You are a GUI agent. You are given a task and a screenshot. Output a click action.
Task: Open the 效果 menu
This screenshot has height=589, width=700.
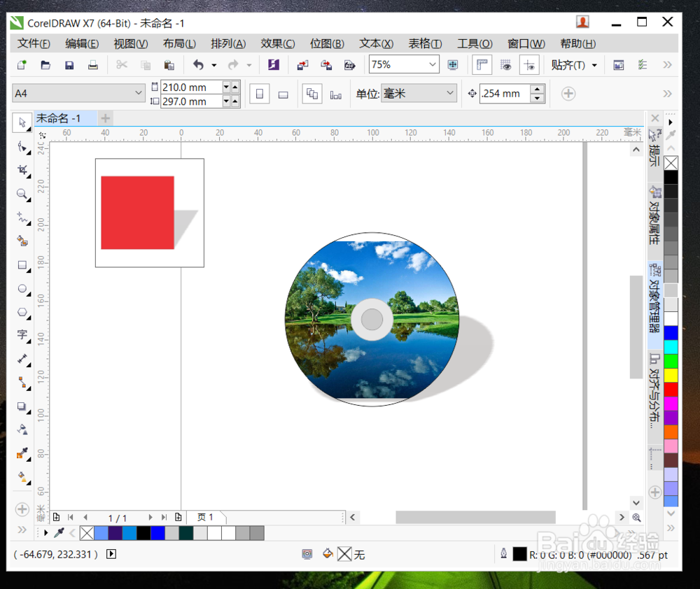[277, 43]
